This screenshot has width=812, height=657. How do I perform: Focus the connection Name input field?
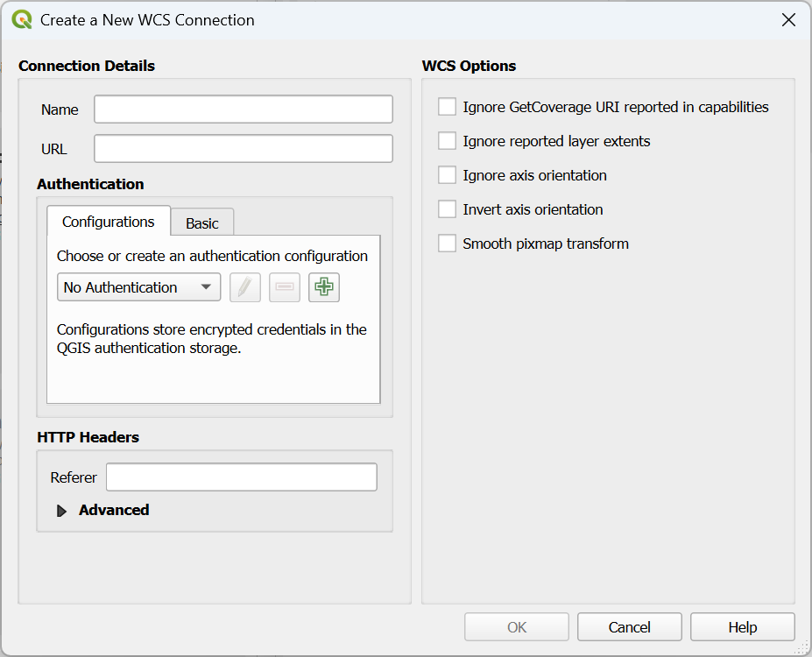[x=244, y=109]
